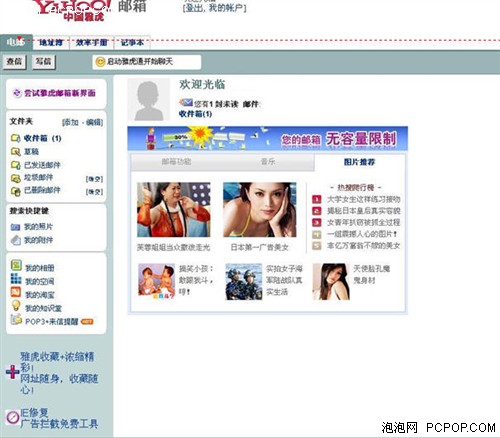Open the 我的空间 grid icon

[x=16, y=279]
